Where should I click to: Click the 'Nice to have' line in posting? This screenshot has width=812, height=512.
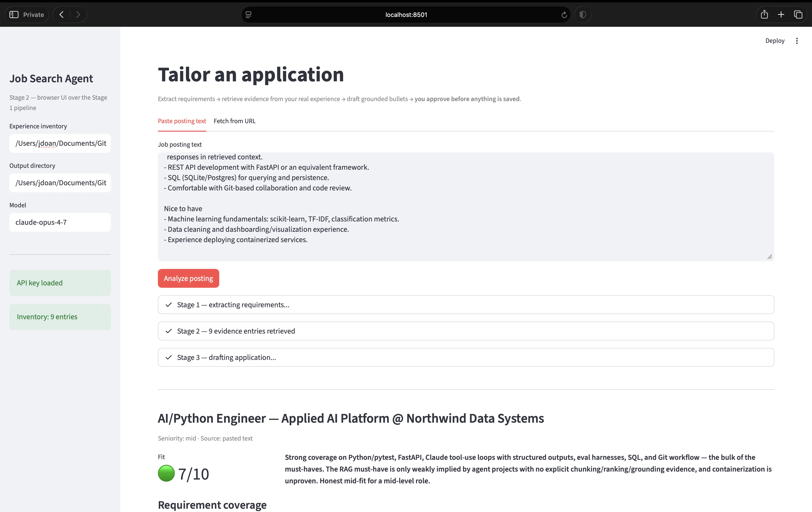[183, 209]
